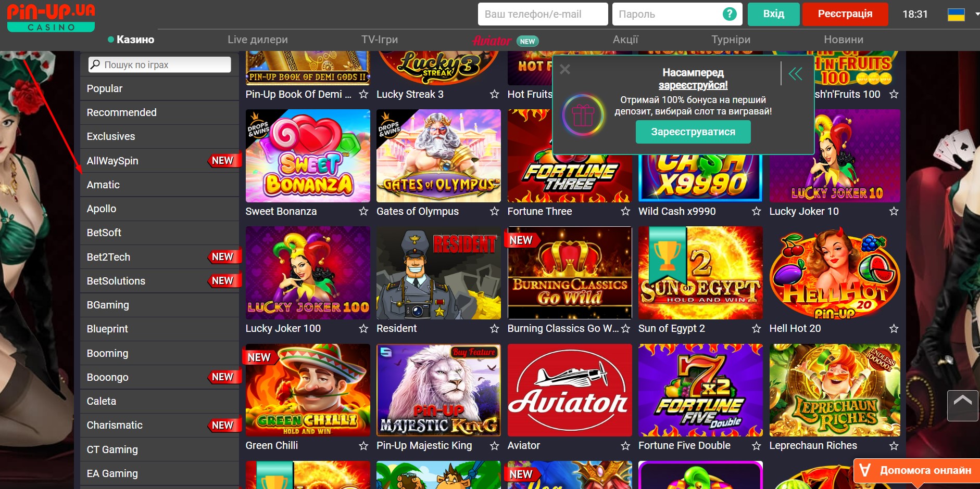
Task: Open the Gates of Olympus game thumbnail
Action: (438, 156)
